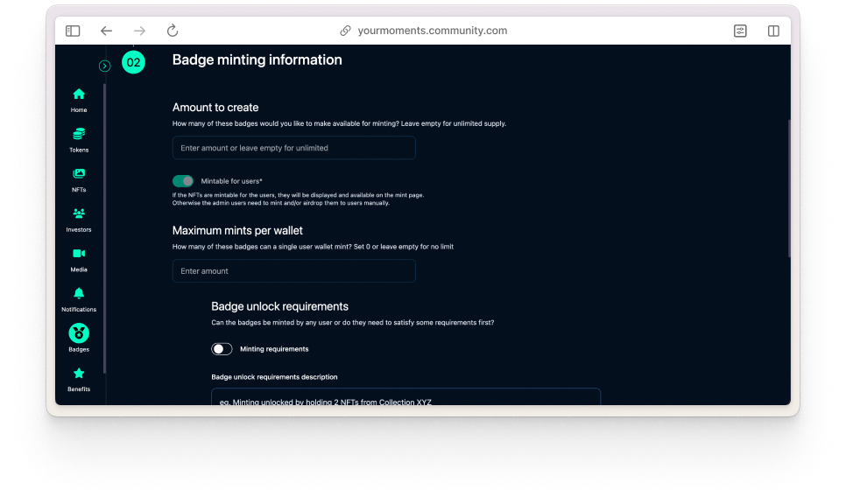Go back using the browser back arrow

coord(106,31)
